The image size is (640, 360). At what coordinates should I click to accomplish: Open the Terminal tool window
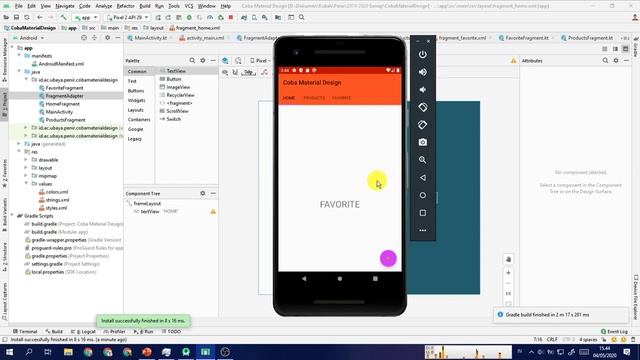25,331
